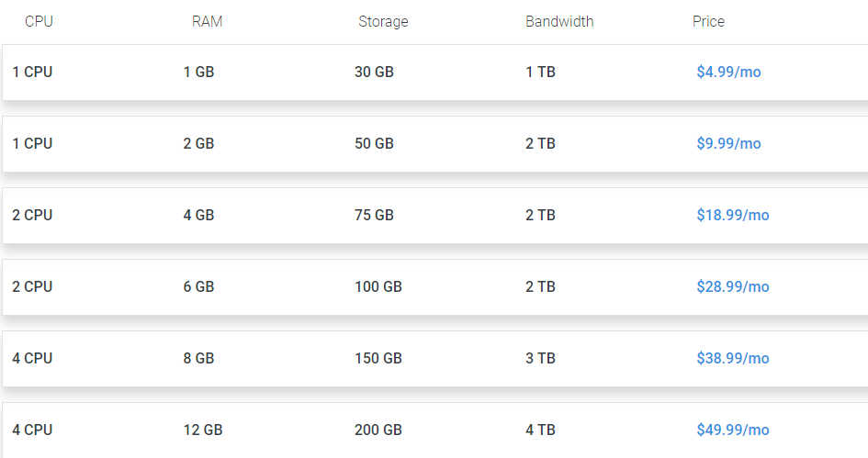Click the $4.99/mo price link
The width and height of the screenshot is (868, 458).
click(x=728, y=72)
